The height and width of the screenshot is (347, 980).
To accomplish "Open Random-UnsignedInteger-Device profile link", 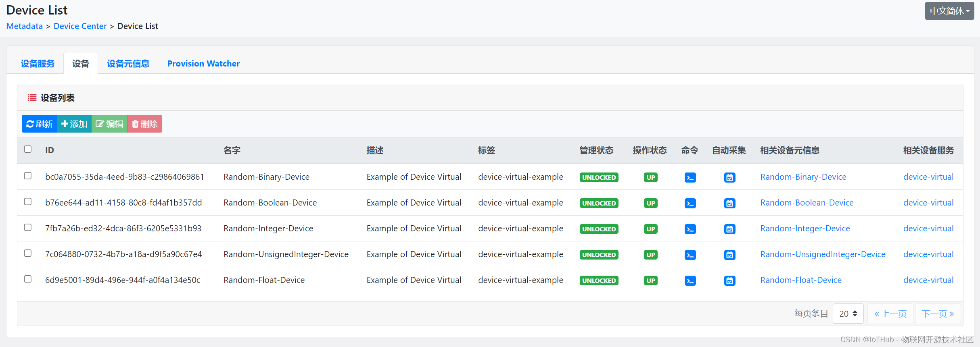I will pos(823,254).
